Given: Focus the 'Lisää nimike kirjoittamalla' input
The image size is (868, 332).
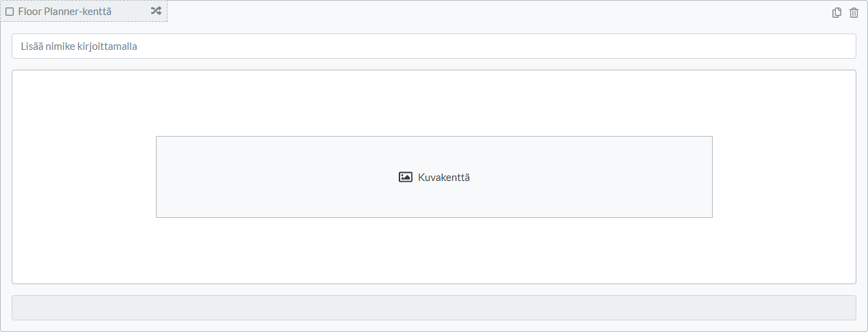Looking at the screenshot, I should [434, 46].
